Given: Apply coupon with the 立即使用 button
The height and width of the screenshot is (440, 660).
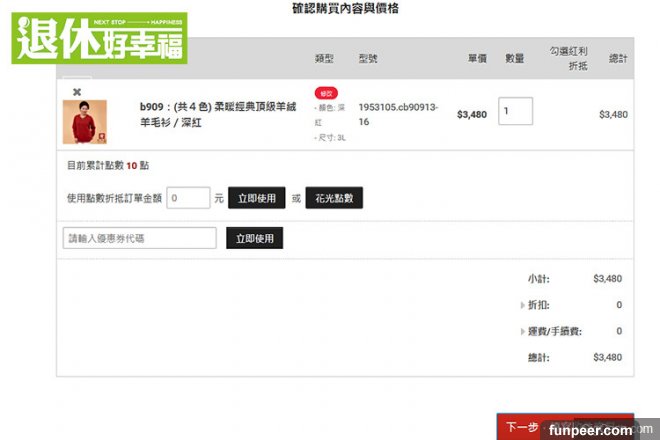Looking at the screenshot, I should (x=254, y=238).
